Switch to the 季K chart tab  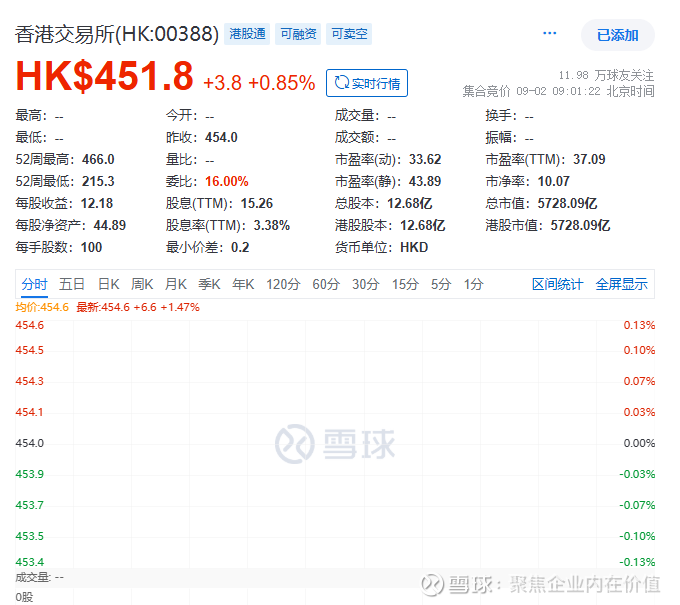click(x=209, y=285)
